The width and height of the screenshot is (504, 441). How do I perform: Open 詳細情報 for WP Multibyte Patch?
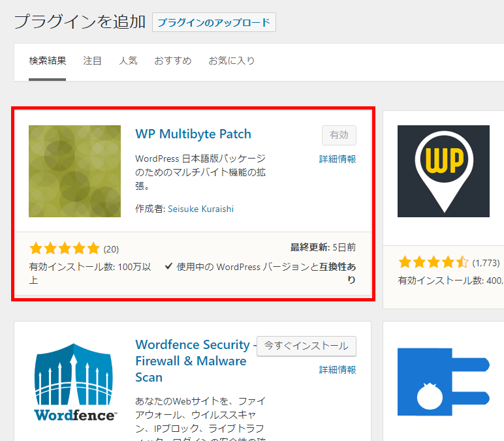coord(337,159)
